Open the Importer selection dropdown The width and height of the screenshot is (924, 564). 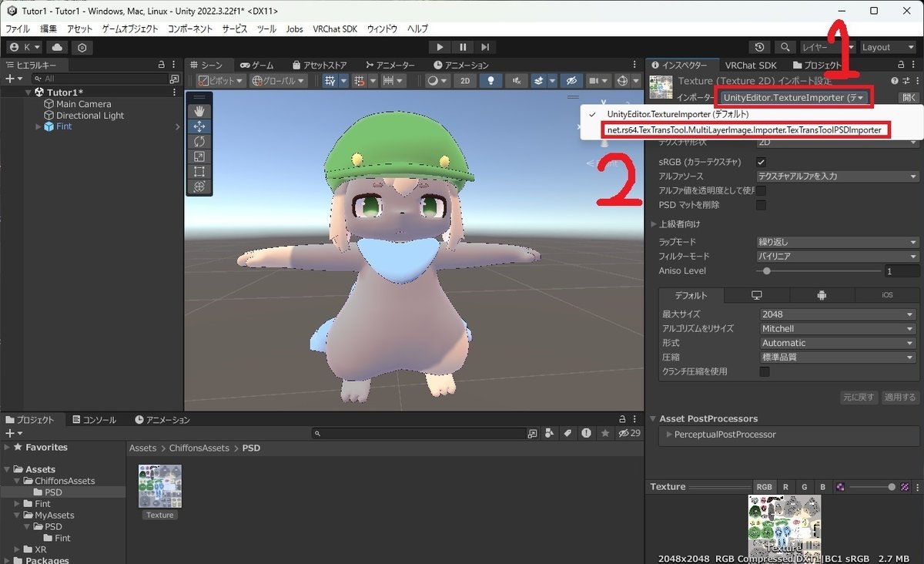[795, 98]
